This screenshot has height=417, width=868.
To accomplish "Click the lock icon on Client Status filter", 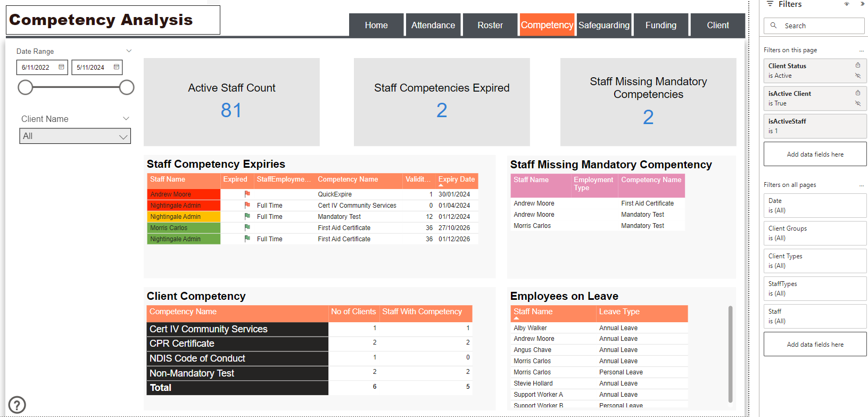I will click(x=858, y=66).
